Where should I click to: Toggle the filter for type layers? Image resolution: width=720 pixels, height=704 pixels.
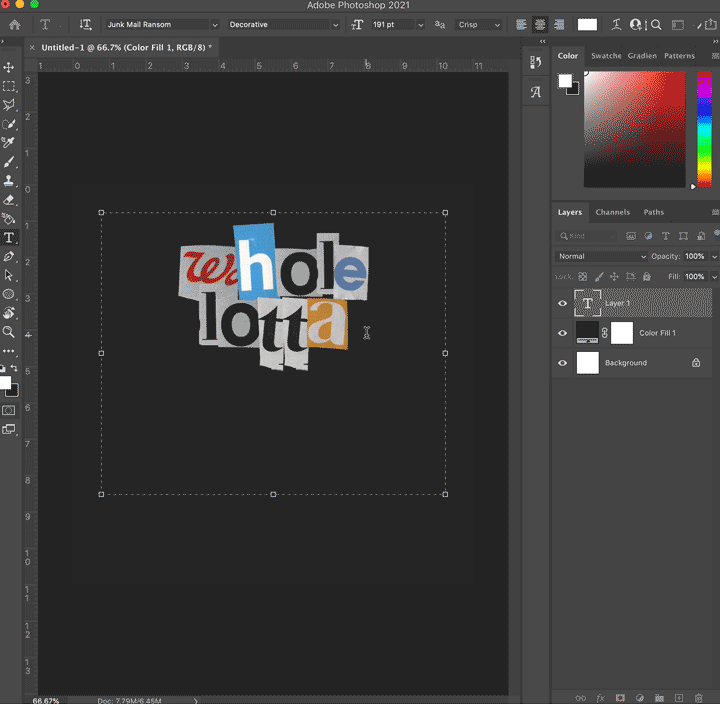click(665, 236)
